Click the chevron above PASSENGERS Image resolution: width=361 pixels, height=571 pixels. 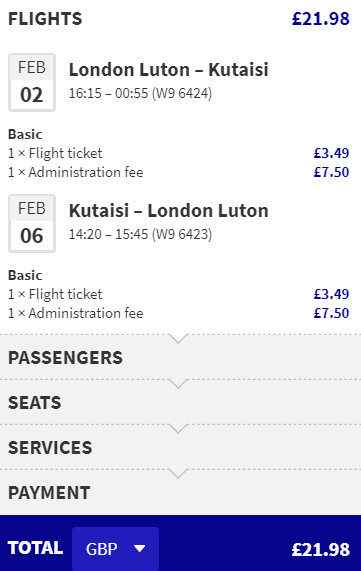click(178, 339)
